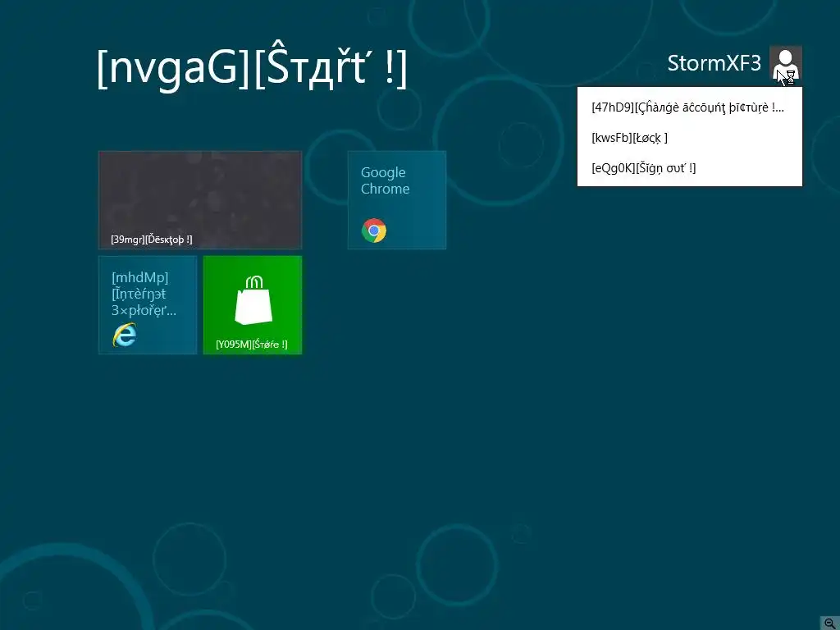Click the user account picture icon
840x630 pixels.
785,62
